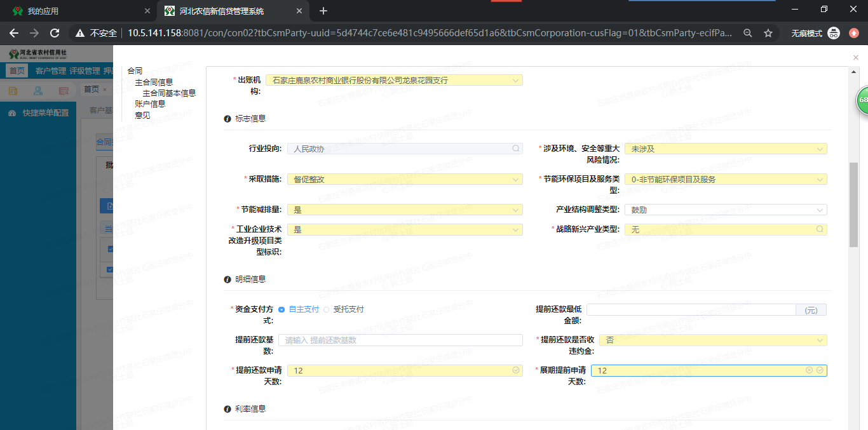This screenshot has width=868, height=430.
Task: Clear the 展期提前申请天数 field using its ⊗ icon
Action: coord(808,370)
